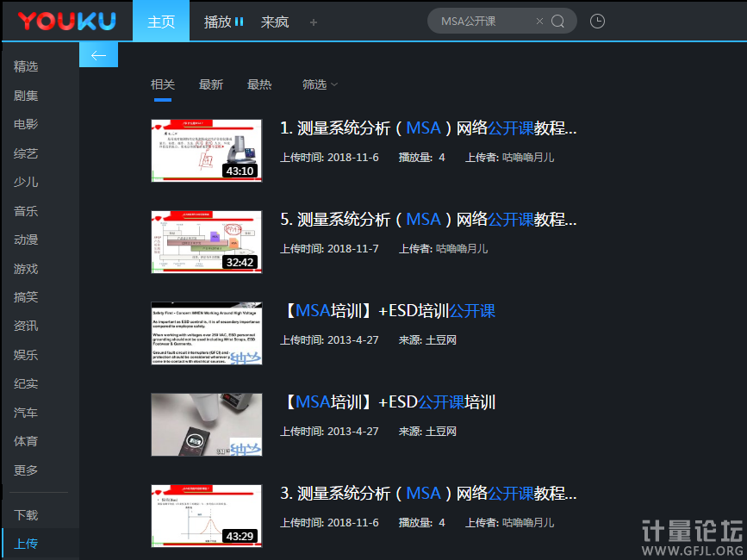Viewport: 747px width, 560px height.
Task: Expand the 筛选 filter dropdown
Action: [x=320, y=84]
